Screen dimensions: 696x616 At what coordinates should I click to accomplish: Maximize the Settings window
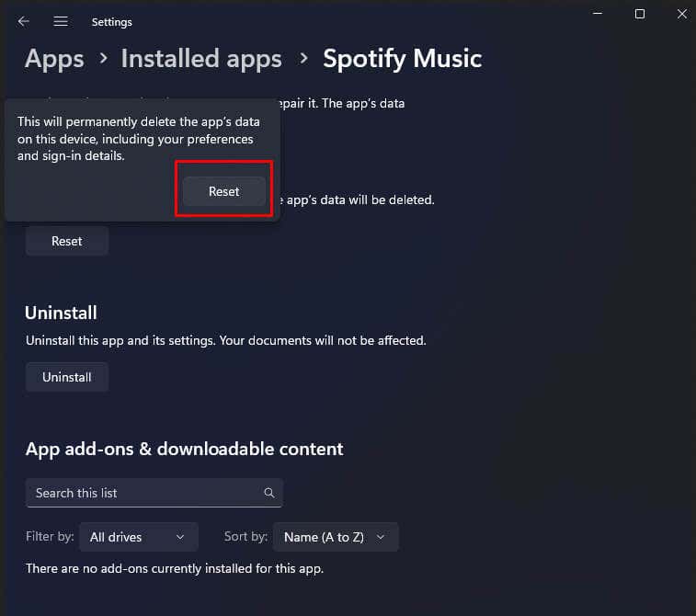pos(640,14)
